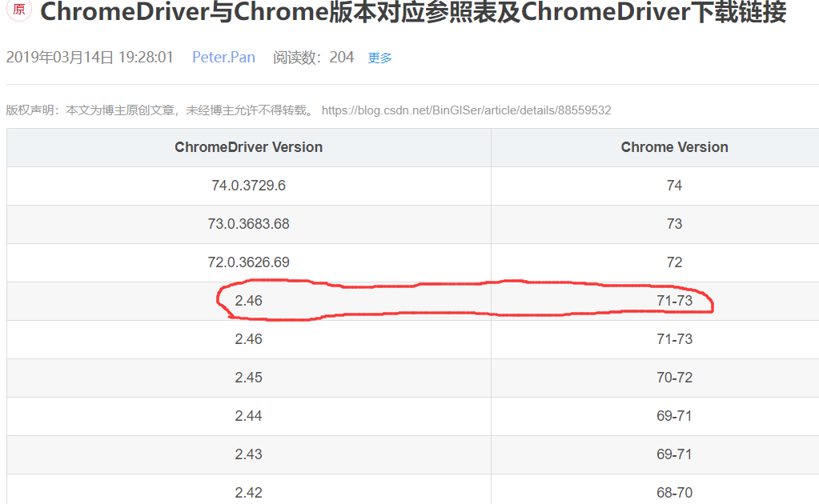The image size is (819, 504).
Task: Select the 73.0.3683.68 driver version cell
Action: click(x=248, y=224)
